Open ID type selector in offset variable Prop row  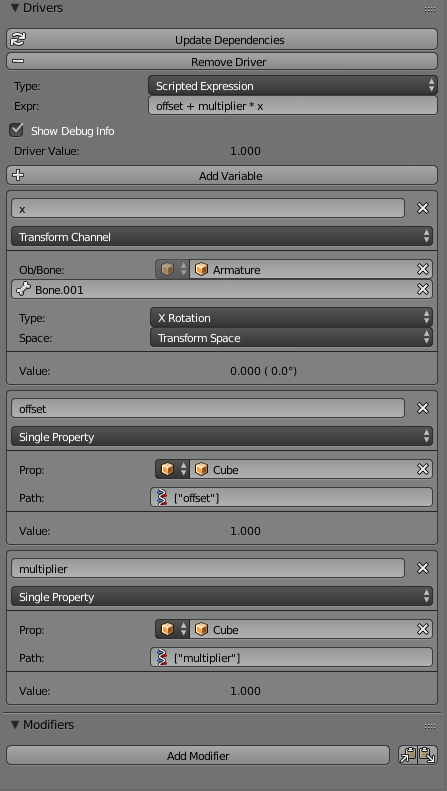pyautogui.click(x=172, y=470)
